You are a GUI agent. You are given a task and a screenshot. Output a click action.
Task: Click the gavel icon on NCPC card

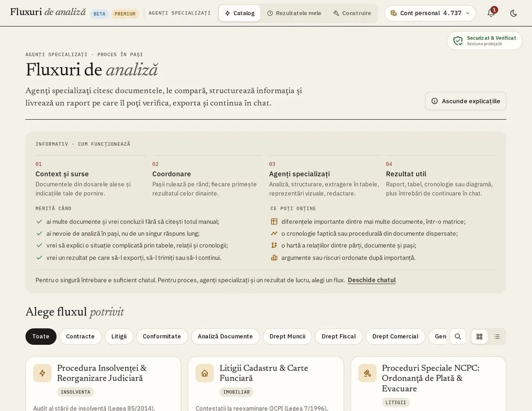[367, 373]
